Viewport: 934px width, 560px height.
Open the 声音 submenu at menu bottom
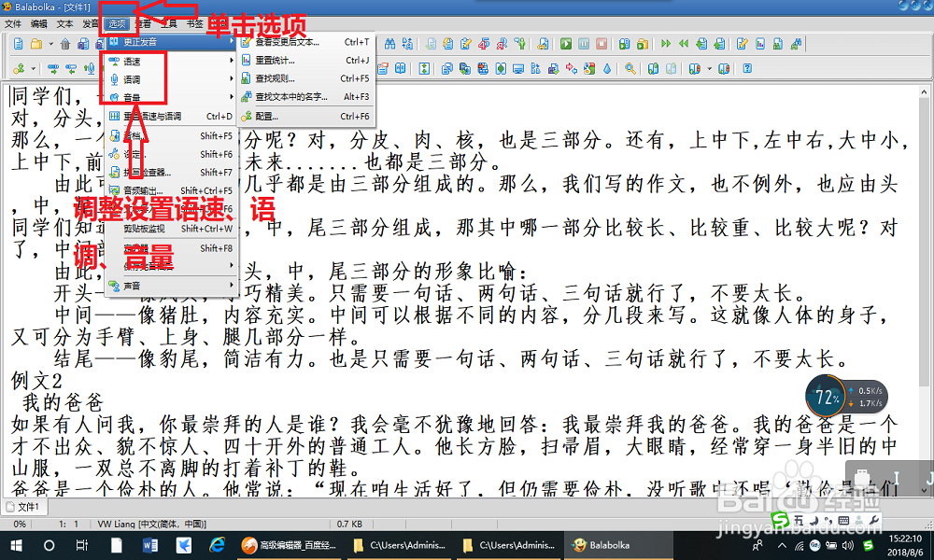[x=172, y=286]
